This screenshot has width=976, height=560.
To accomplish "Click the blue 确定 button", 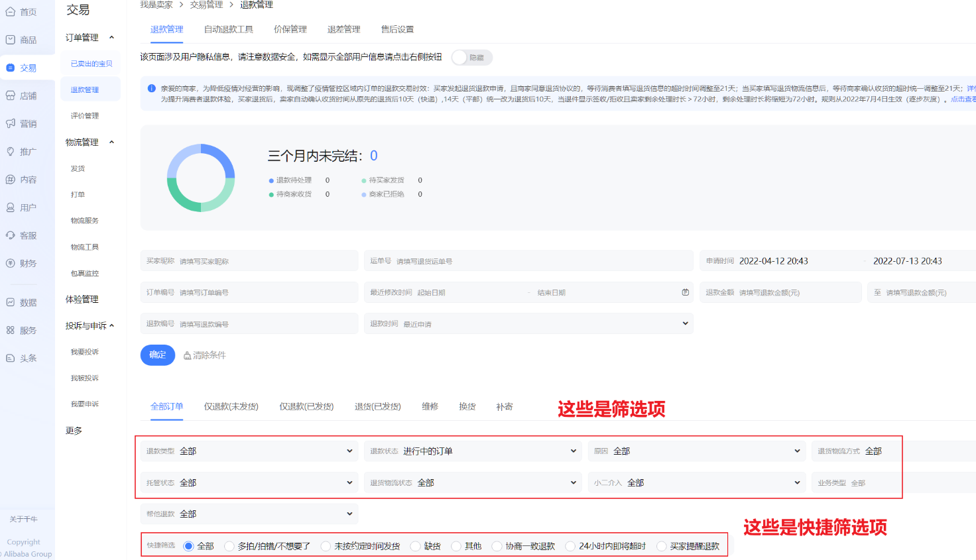I will tap(158, 355).
